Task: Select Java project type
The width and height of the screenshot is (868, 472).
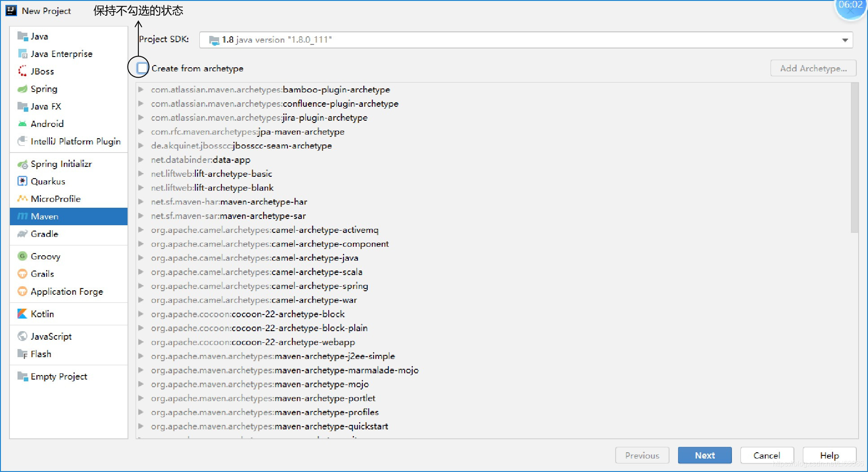Action: click(69, 36)
